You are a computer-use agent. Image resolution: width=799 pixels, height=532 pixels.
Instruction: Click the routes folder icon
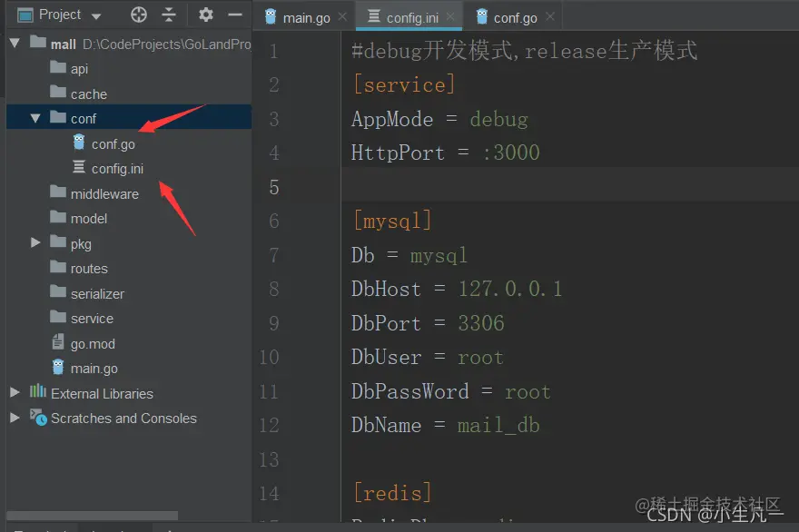click(x=58, y=267)
